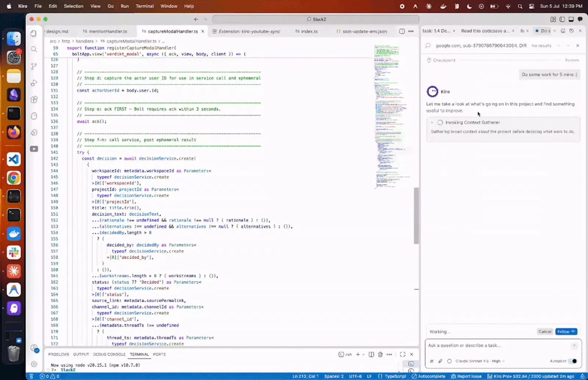Screen dimensions: 588x380
Task: Click the send arrow in chat input
Action: pyautogui.click(x=574, y=346)
